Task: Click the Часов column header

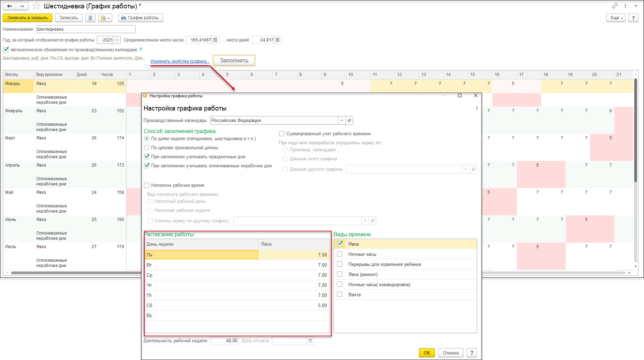Action: [x=112, y=75]
